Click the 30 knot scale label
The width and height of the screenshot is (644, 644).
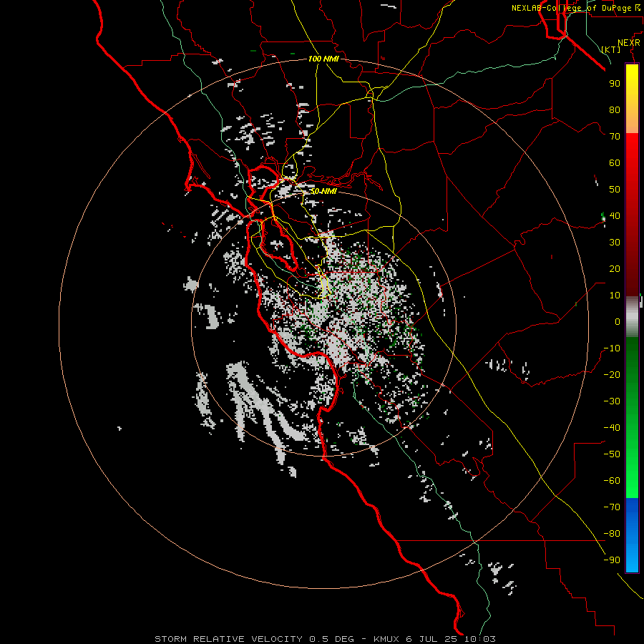(615, 243)
